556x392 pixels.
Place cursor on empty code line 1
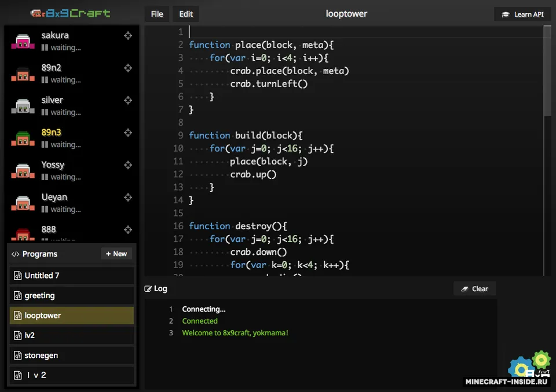[365, 32]
